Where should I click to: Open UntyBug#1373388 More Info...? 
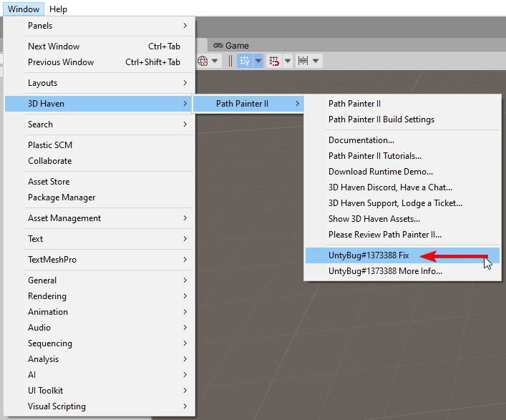pos(402,271)
